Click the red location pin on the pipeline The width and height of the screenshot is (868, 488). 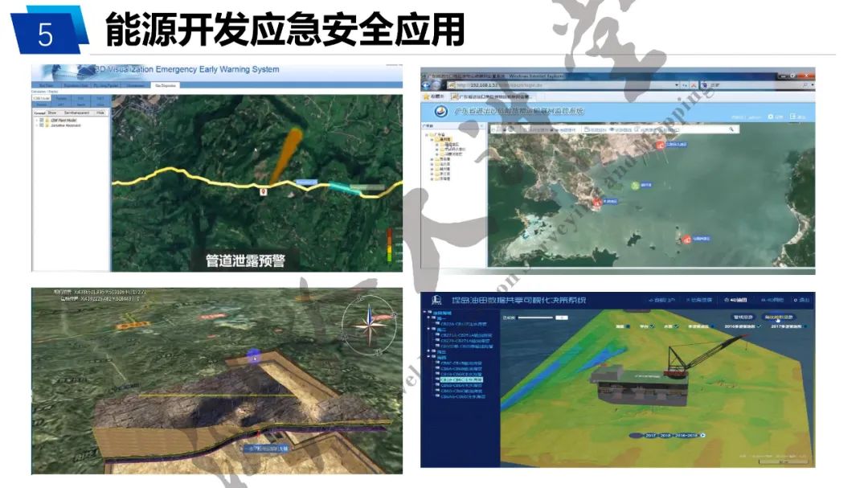coord(263,191)
